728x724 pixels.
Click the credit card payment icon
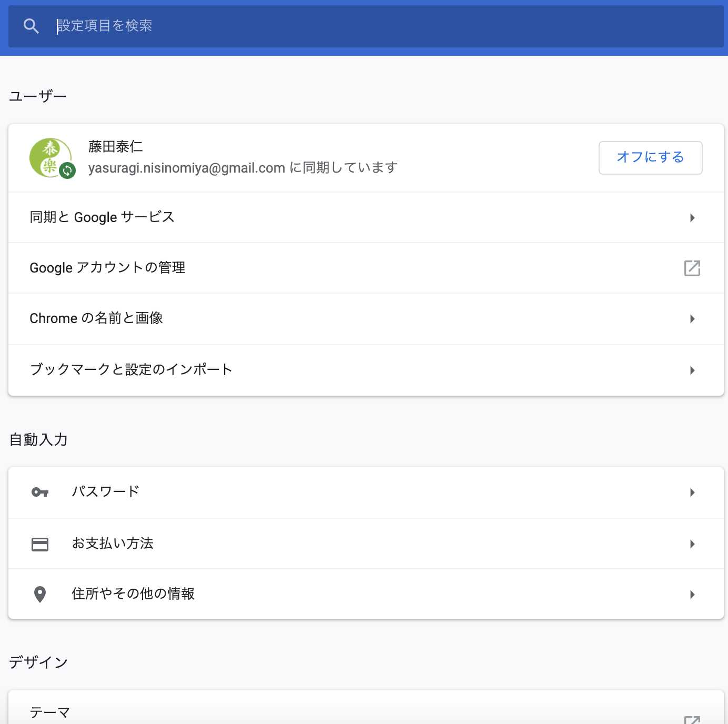[x=40, y=544]
